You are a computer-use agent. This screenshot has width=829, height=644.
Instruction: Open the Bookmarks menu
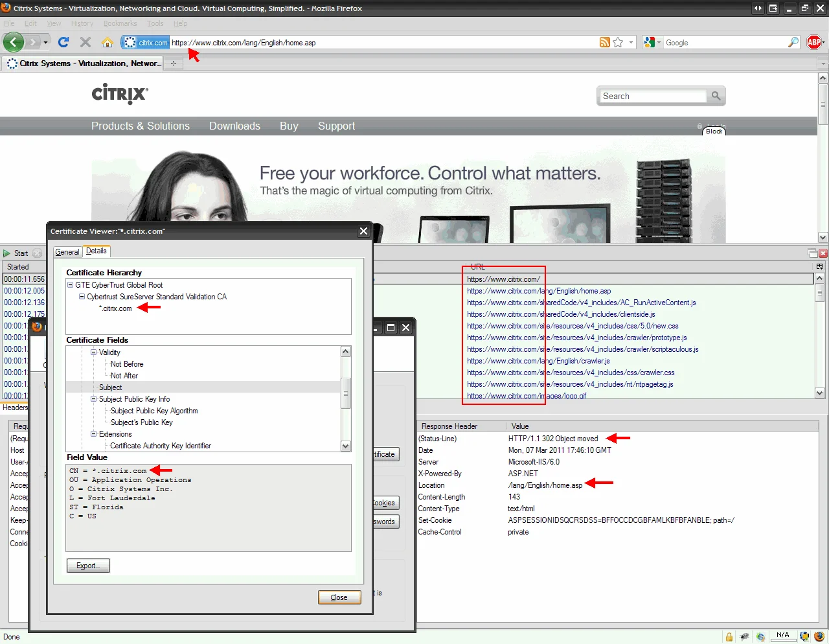[120, 23]
